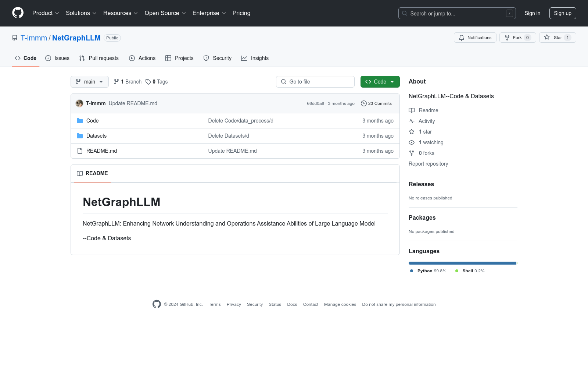Open the Enterprise dropdown

click(209, 13)
